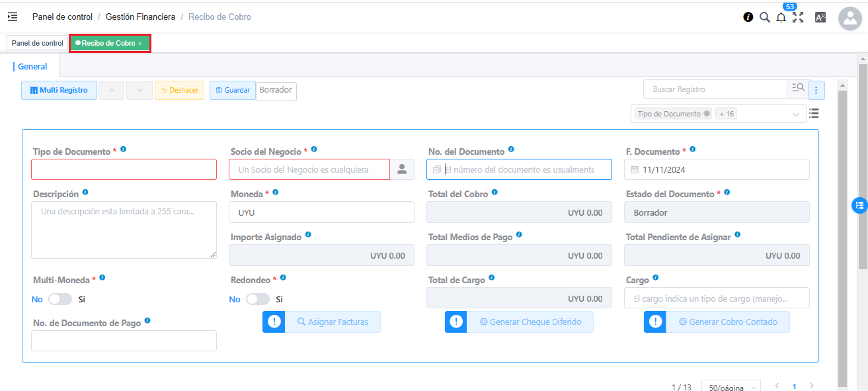The height and width of the screenshot is (391, 868).
Task: Expand the Tipo de Documento filter dropdown
Action: [795, 114]
